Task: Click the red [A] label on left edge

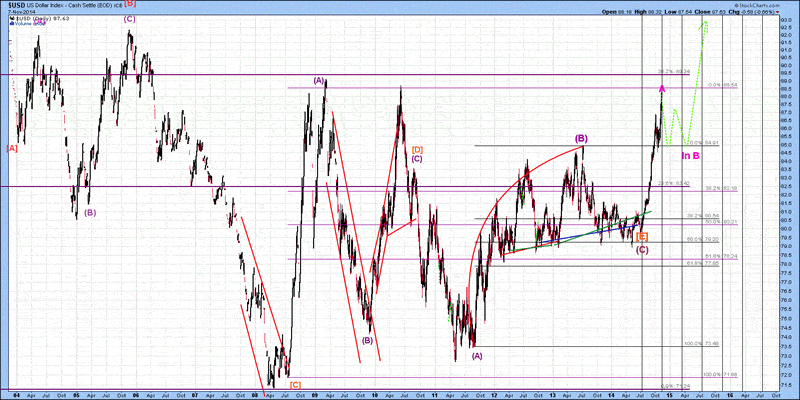Action: [x=12, y=148]
